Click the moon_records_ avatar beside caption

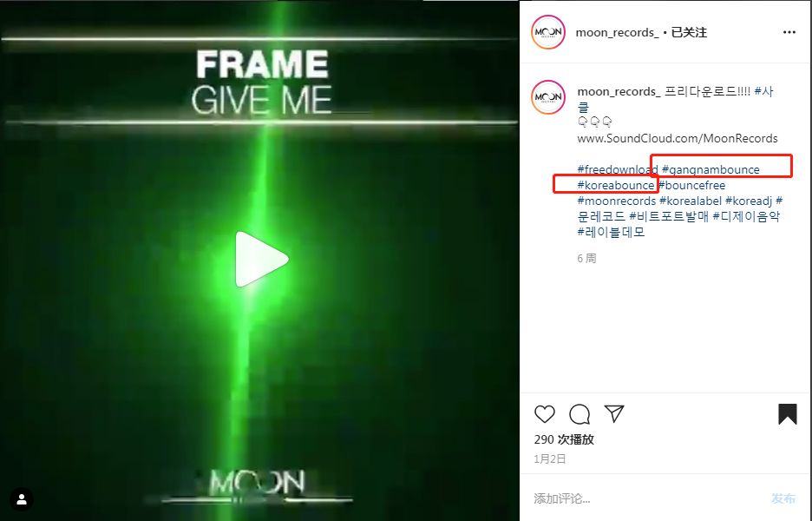coord(548,97)
